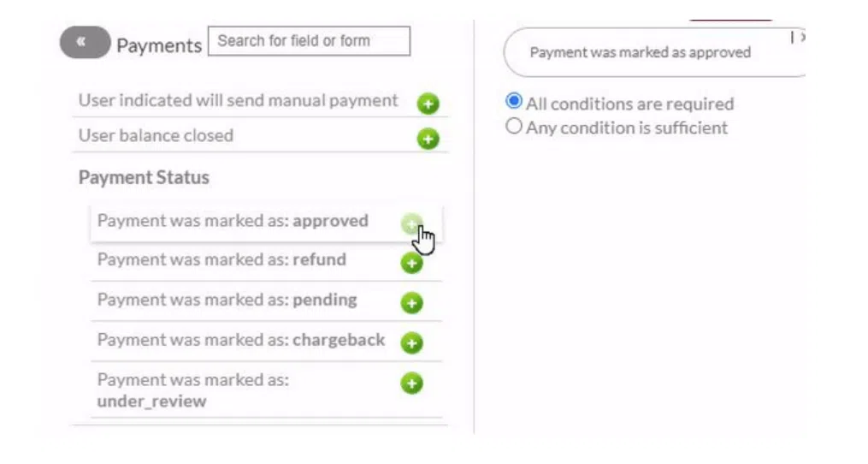Add 'User indicated will send manual payment' via plus icon
The height and width of the screenshot is (464, 868).
[428, 104]
